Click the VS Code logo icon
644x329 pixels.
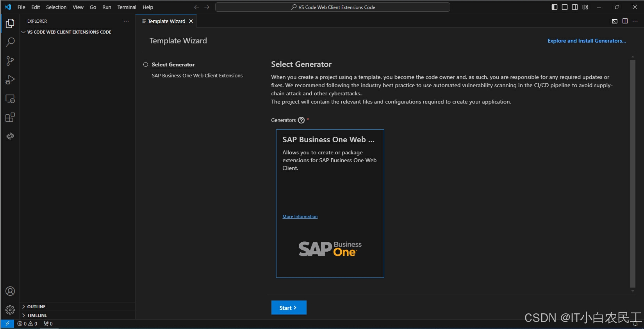8,7
